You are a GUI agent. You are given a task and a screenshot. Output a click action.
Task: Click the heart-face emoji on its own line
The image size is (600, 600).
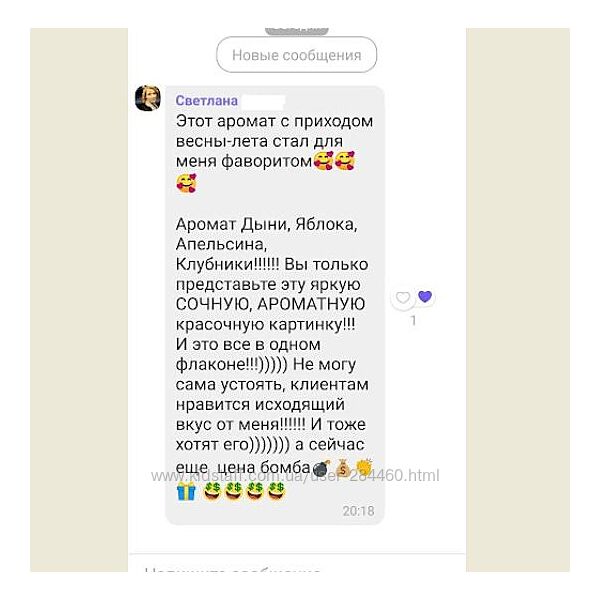point(186,183)
